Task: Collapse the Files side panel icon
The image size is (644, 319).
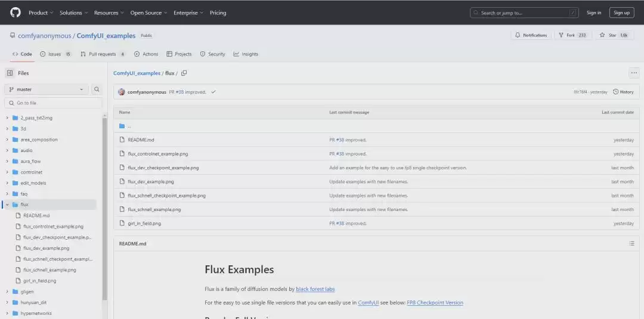Action: click(x=10, y=73)
